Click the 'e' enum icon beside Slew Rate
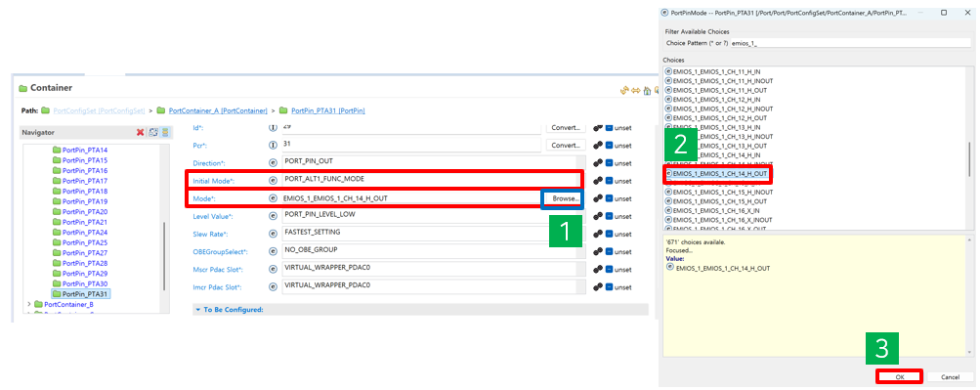 pyautogui.click(x=273, y=234)
